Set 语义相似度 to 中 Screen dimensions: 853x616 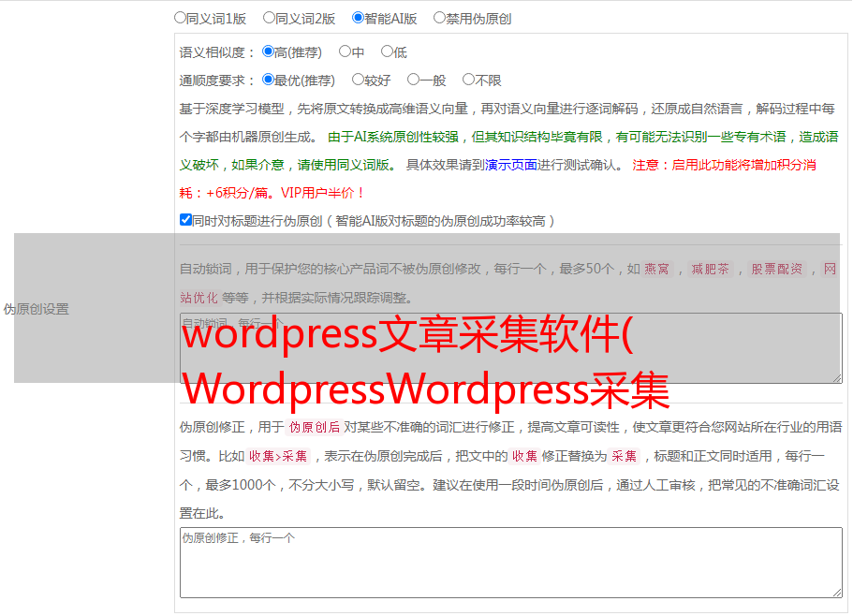[x=345, y=51]
